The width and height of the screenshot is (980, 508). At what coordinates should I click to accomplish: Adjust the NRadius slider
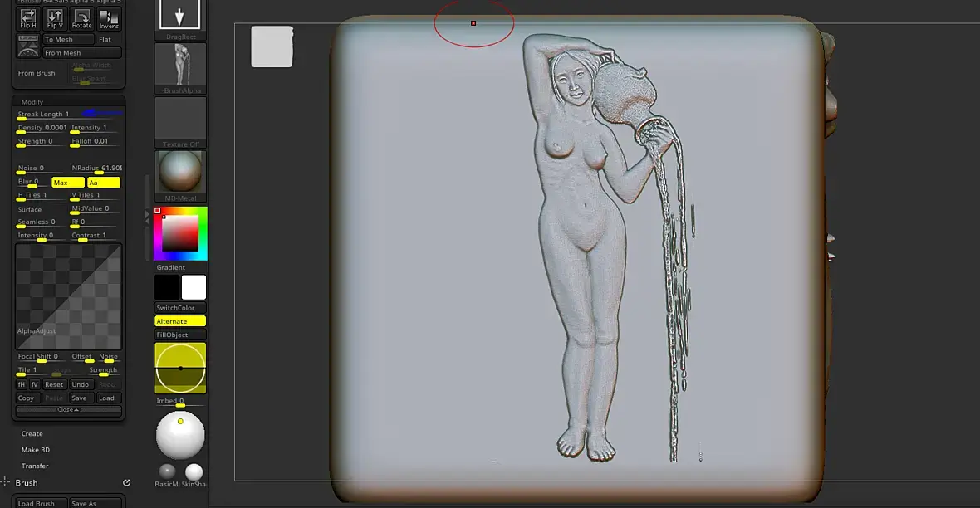click(95, 168)
